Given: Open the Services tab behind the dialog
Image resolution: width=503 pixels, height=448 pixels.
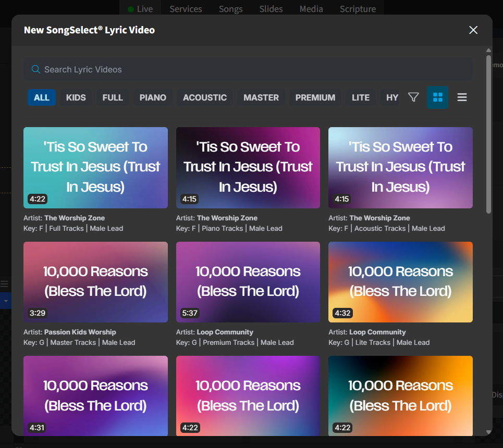Looking at the screenshot, I should 186,9.
